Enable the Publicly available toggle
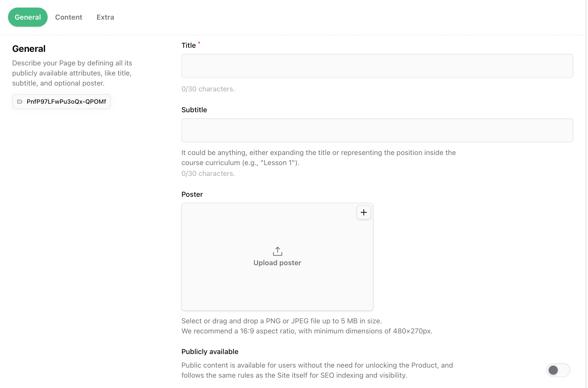 [558, 370]
